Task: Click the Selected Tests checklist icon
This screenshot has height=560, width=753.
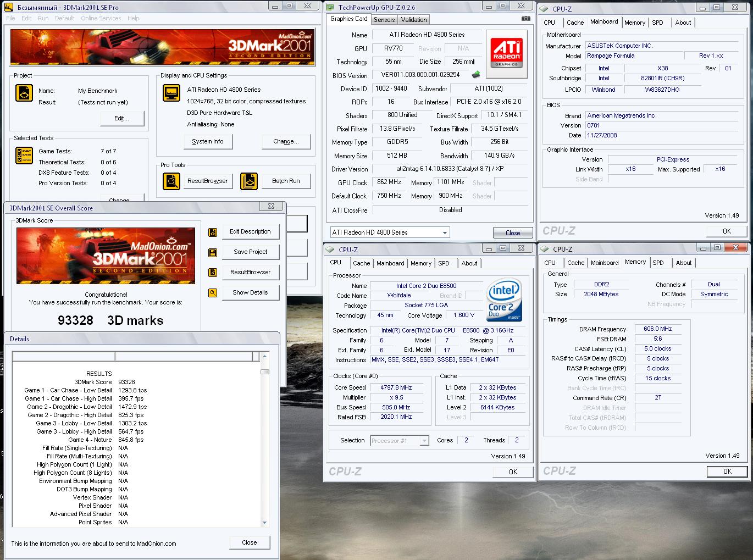Action: (x=24, y=156)
